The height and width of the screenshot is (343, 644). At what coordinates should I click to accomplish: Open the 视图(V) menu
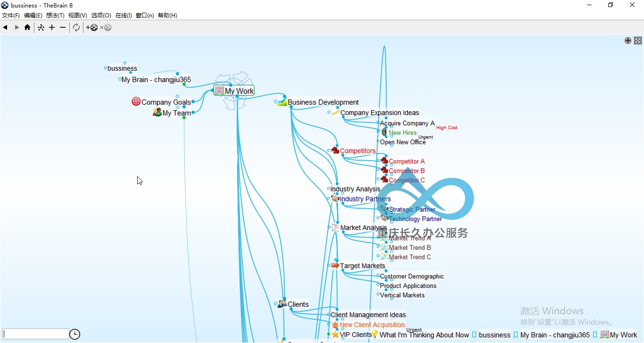pyautogui.click(x=78, y=16)
